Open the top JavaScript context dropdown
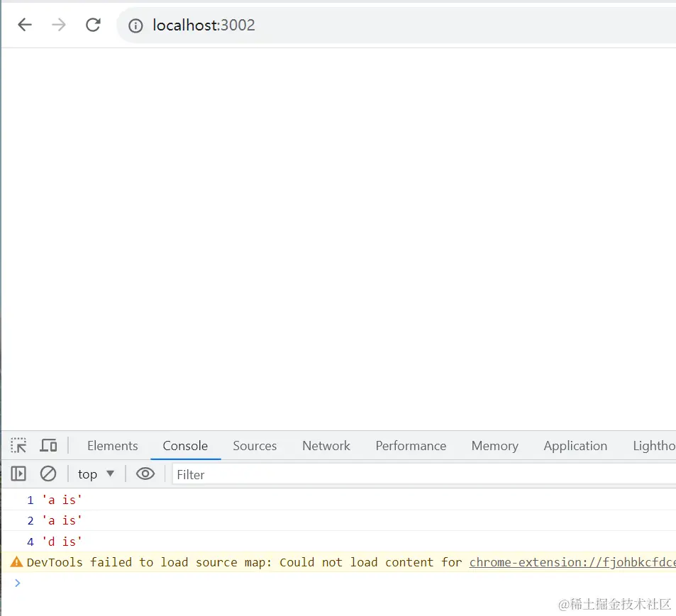The image size is (676, 616). tap(96, 474)
